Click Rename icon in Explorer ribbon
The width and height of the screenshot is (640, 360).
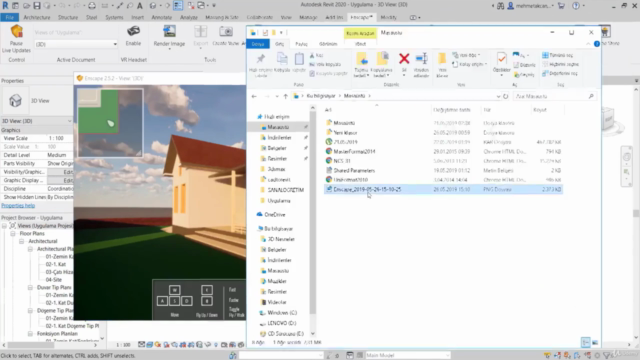(x=421, y=58)
